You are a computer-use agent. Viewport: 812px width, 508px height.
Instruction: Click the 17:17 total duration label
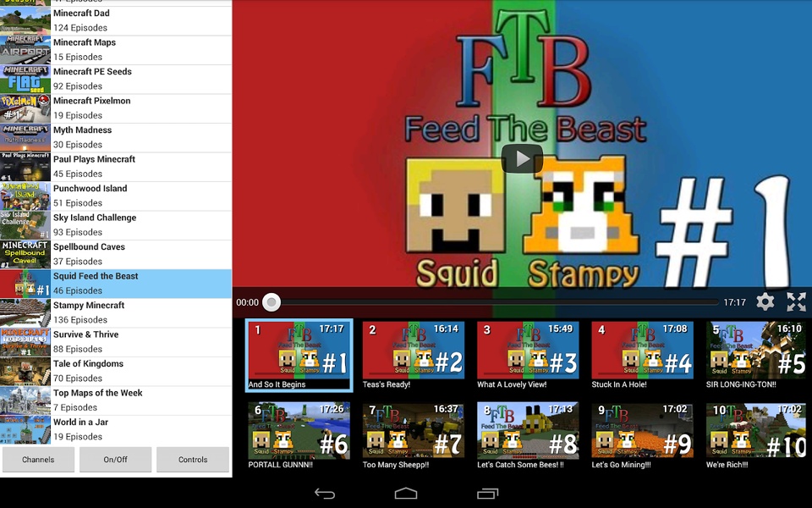click(734, 302)
